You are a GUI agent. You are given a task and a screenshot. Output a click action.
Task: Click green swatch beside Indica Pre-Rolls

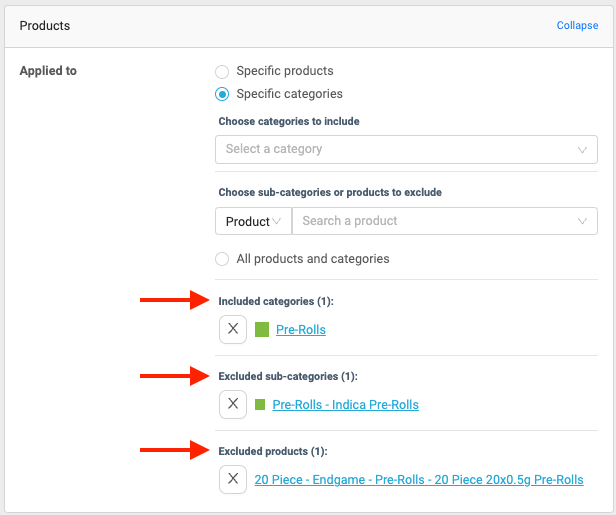click(260, 405)
